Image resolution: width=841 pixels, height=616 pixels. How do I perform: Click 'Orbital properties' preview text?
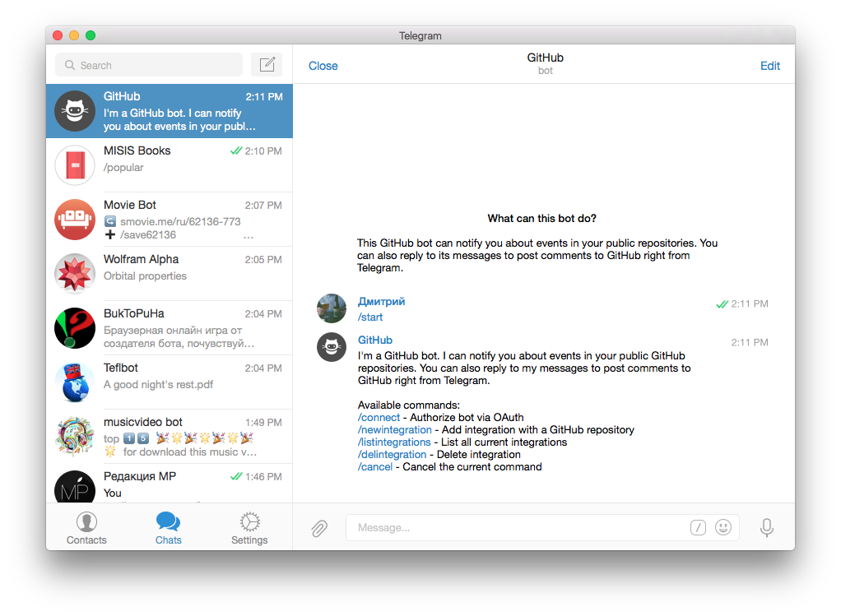pos(145,276)
